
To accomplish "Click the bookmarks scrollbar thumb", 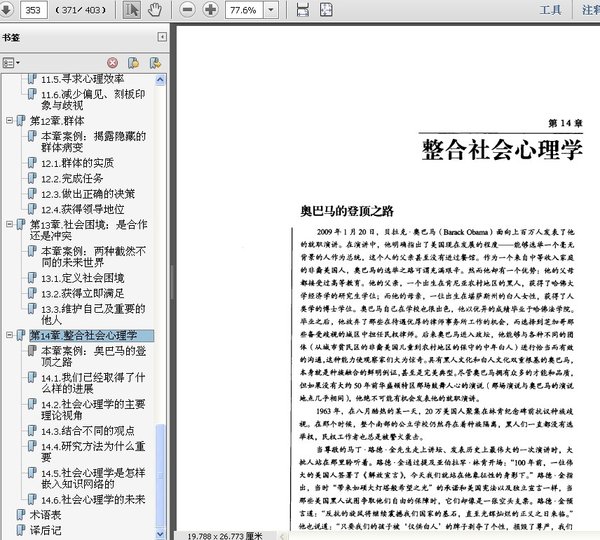I will tap(160, 475).
